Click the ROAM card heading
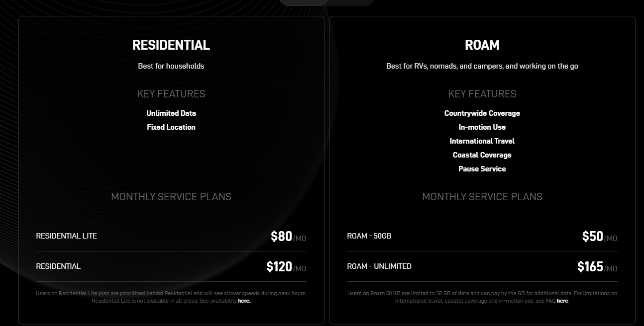The image size is (644, 326). click(482, 45)
